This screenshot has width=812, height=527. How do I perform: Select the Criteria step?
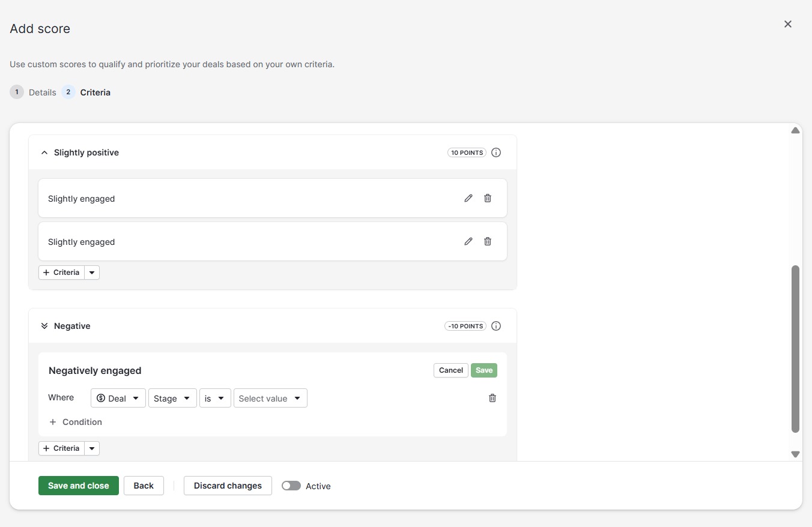click(86, 92)
